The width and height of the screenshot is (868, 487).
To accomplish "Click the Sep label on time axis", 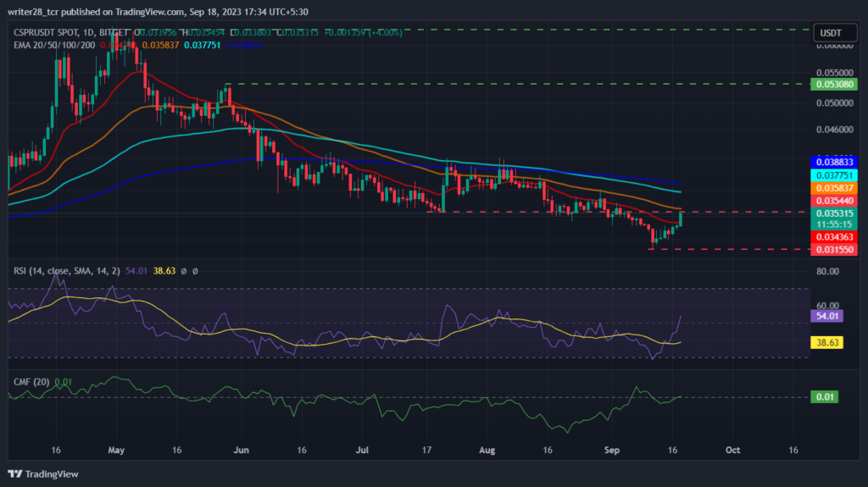I will point(612,450).
